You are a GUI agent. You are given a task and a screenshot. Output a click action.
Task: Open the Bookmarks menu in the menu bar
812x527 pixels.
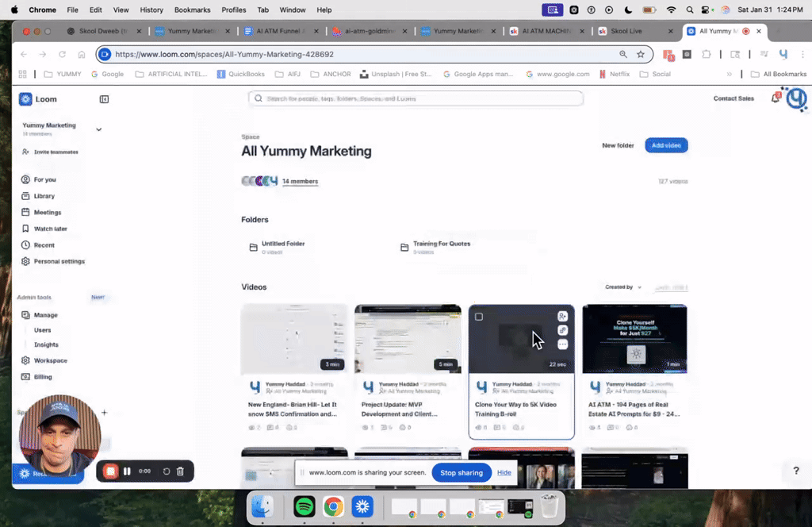click(x=192, y=10)
